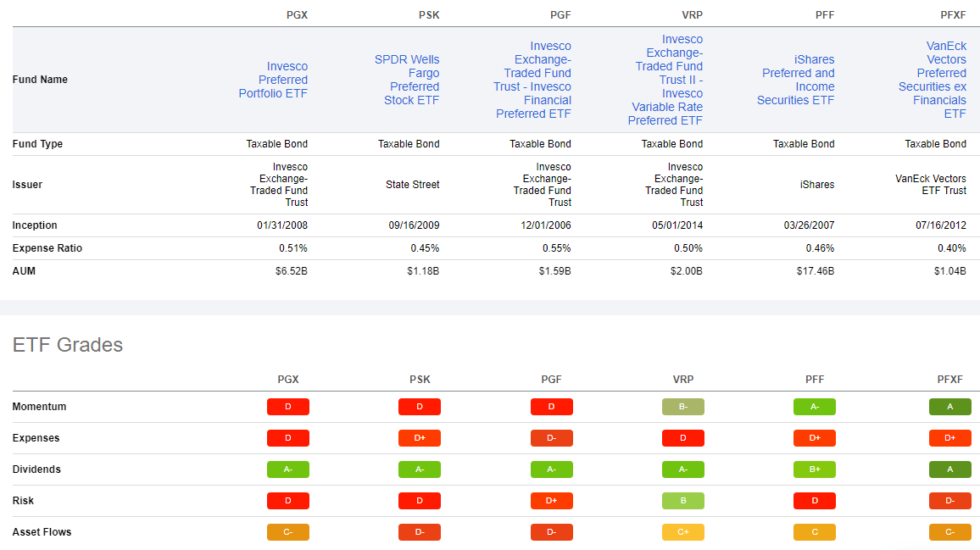
Task: Click PFF's Momentum grade A- badge
Action: [x=815, y=407]
